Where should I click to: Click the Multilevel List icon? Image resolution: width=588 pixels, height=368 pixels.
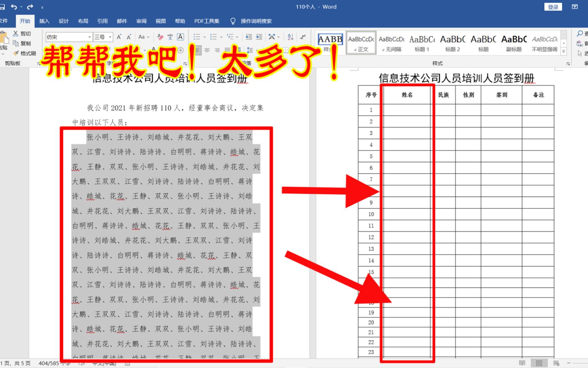click(230, 37)
